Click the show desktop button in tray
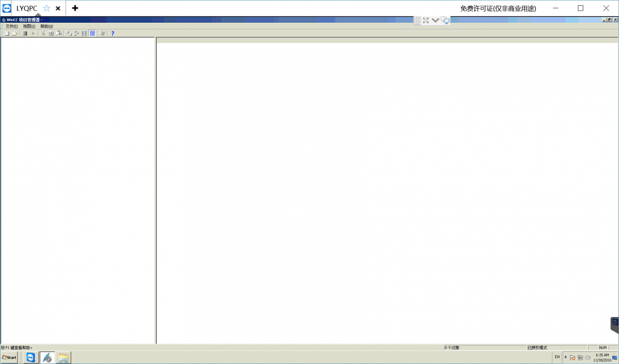The height and width of the screenshot is (364, 619). [x=615, y=358]
